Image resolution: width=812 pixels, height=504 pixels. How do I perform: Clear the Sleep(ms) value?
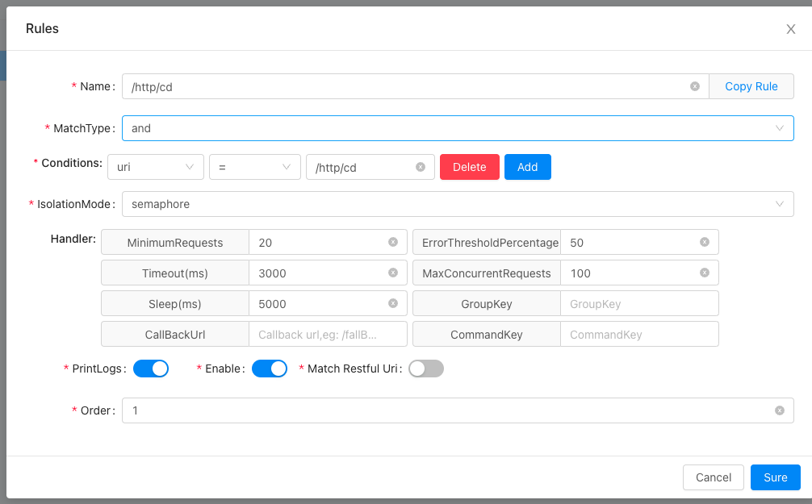[x=393, y=303]
